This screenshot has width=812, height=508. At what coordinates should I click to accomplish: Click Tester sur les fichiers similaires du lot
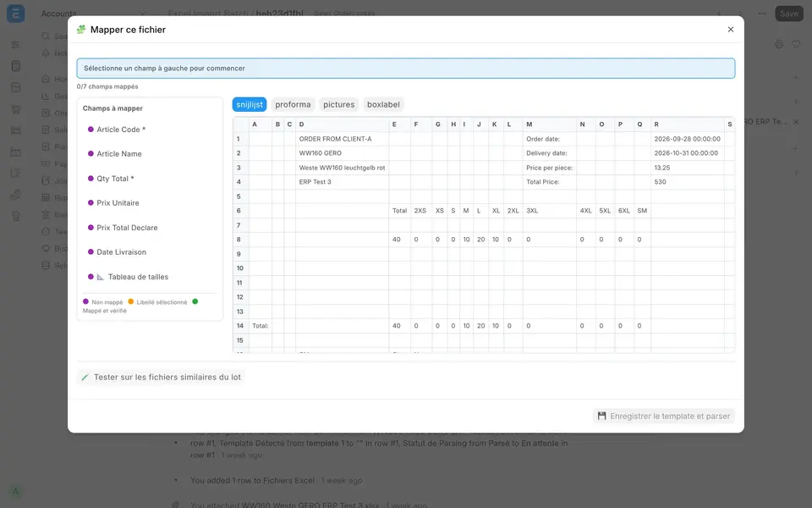[x=162, y=378]
